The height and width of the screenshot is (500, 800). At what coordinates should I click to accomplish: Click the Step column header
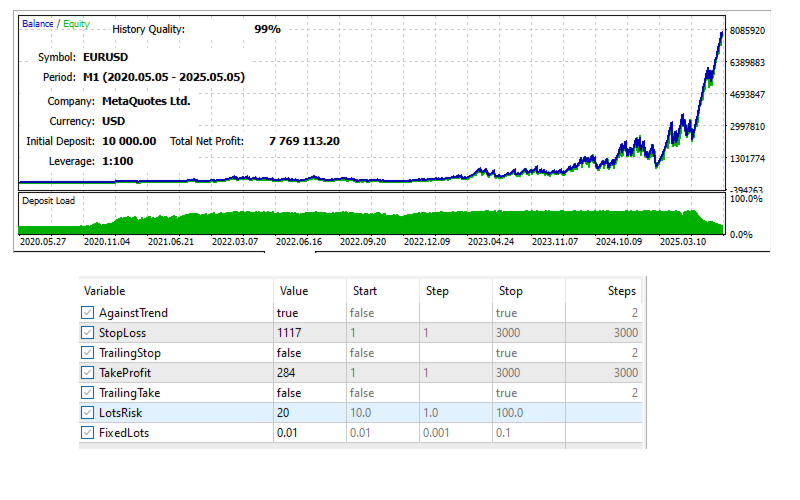click(x=437, y=291)
